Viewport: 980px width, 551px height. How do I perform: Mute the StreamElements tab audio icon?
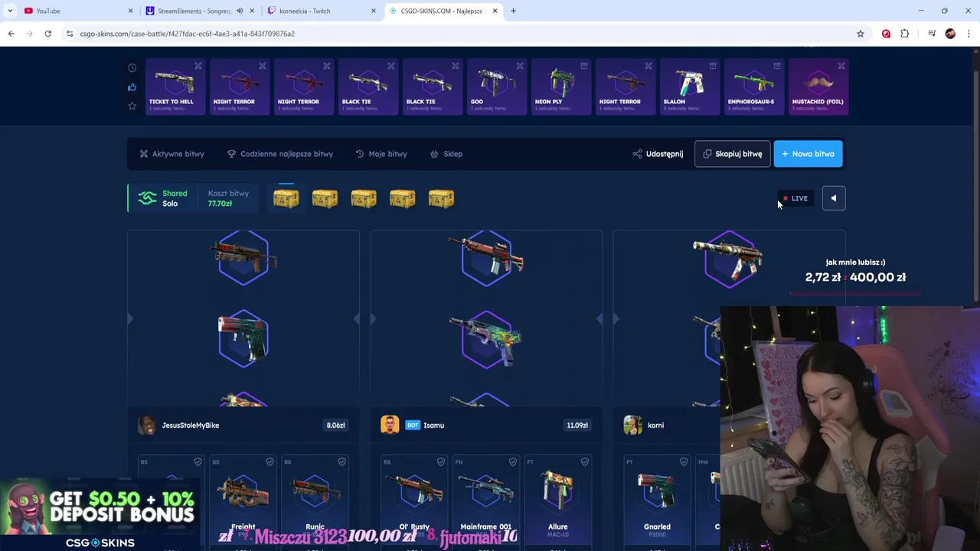click(x=240, y=11)
